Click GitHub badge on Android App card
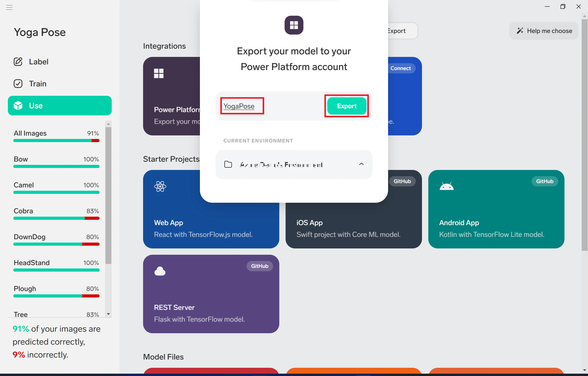Image resolution: width=588 pixels, height=376 pixels. tap(544, 181)
